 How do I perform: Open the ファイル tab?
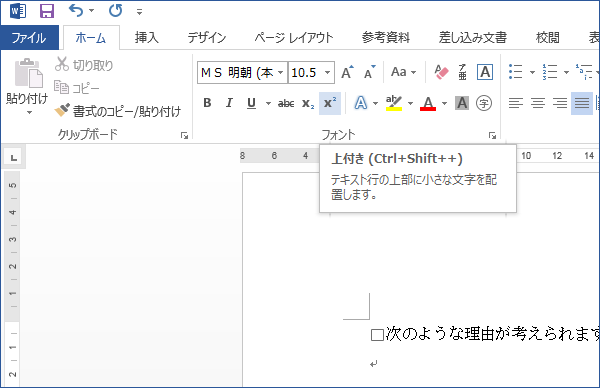29,37
